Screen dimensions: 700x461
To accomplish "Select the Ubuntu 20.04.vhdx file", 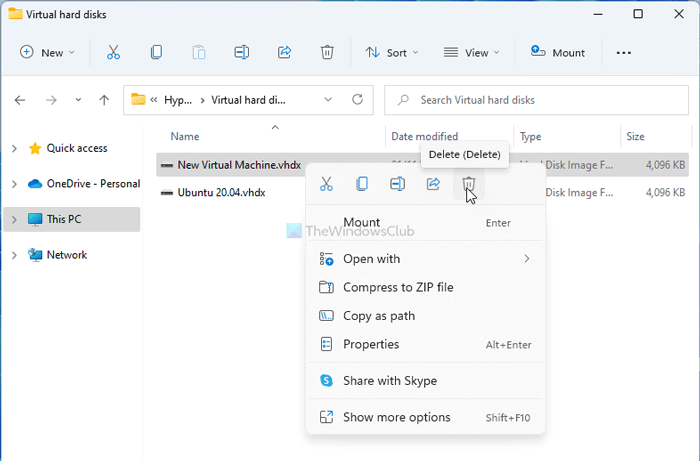I will pos(221,192).
